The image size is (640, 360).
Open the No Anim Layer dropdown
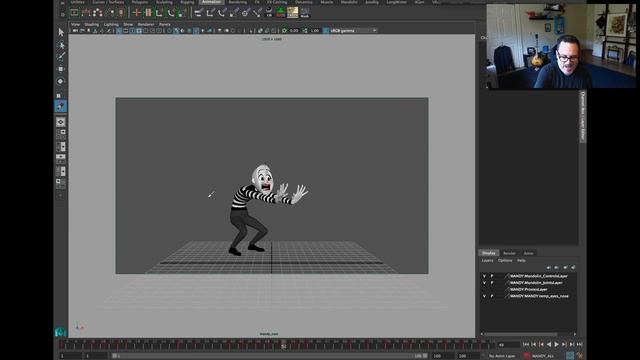pyautogui.click(x=502, y=356)
